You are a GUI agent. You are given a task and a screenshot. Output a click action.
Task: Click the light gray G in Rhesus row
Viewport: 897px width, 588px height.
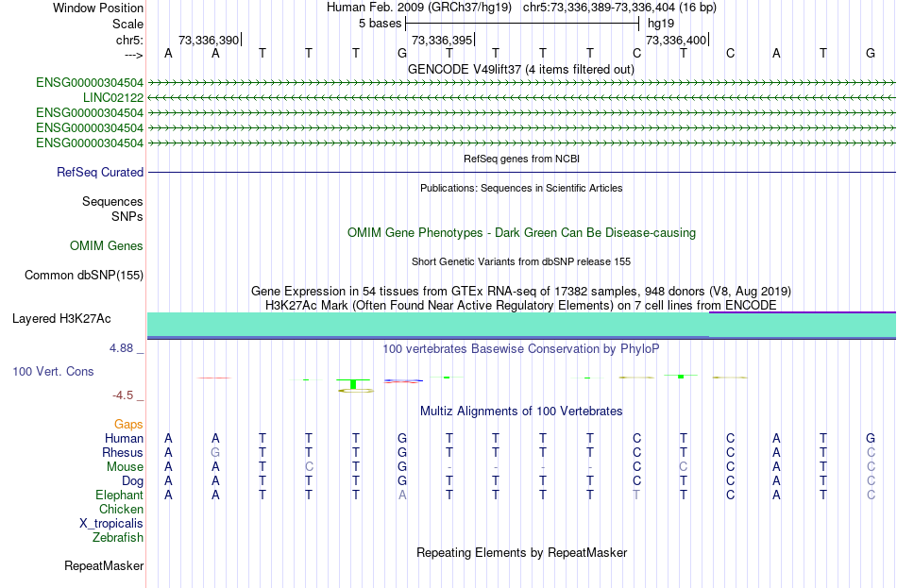click(215, 453)
